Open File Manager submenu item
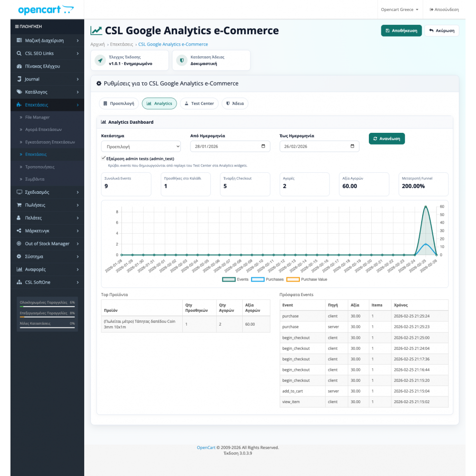 click(37, 117)
